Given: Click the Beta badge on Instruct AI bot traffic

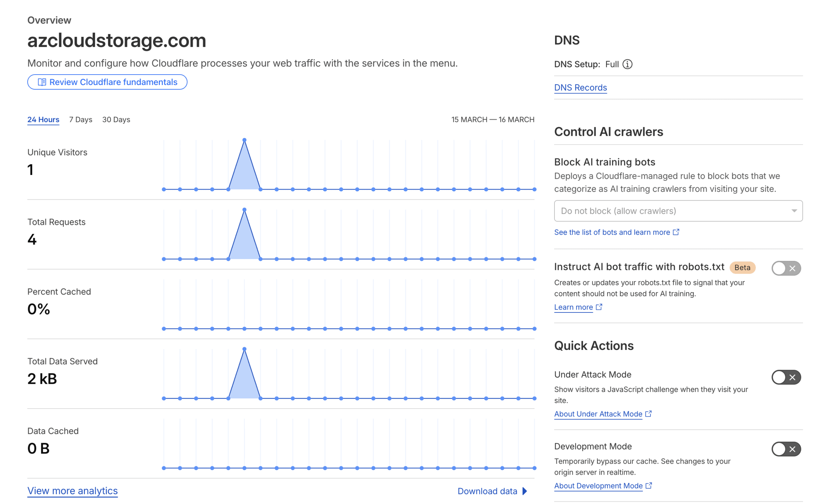Looking at the screenshot, I should (742, 267).
